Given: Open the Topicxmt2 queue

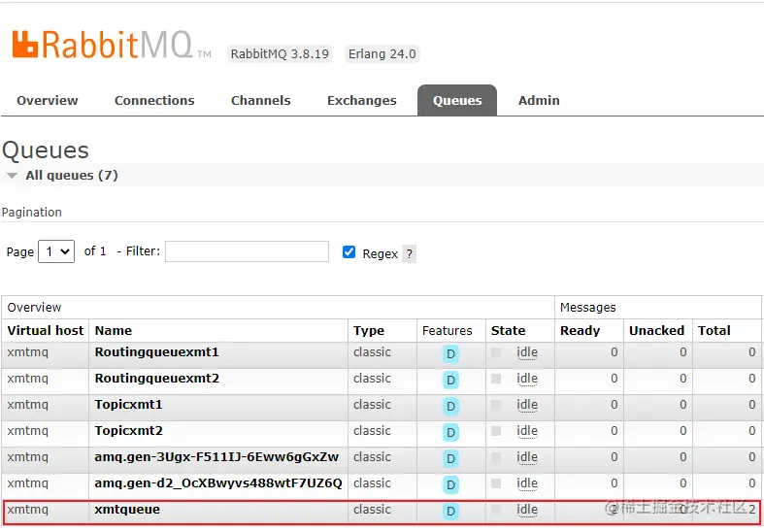Looking at the screenshot, I should [129, 431].
